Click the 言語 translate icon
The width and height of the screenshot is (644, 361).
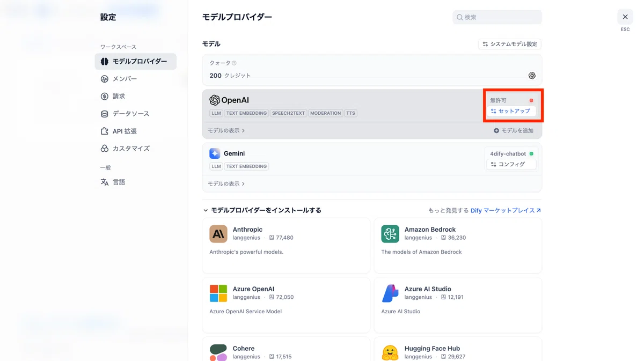pyautogui.click(x=105, y=182)
